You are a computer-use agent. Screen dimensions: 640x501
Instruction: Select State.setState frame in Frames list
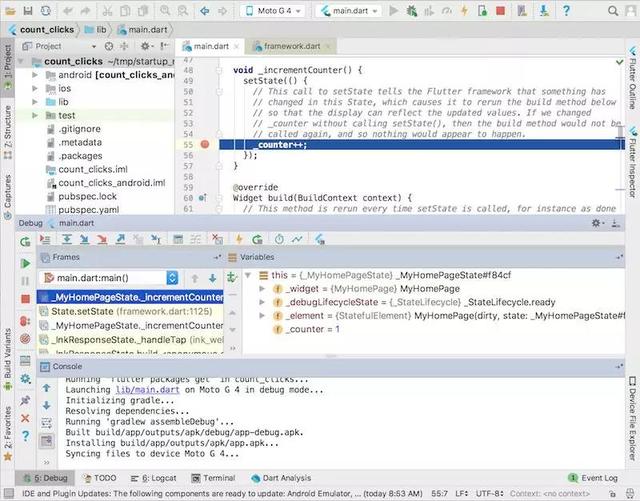(131, 312)
